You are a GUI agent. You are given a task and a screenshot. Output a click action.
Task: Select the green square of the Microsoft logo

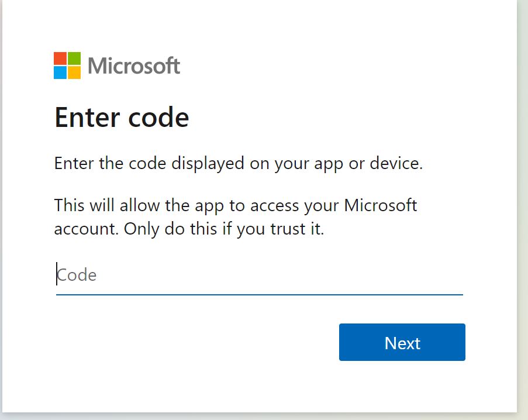point(74,58)
